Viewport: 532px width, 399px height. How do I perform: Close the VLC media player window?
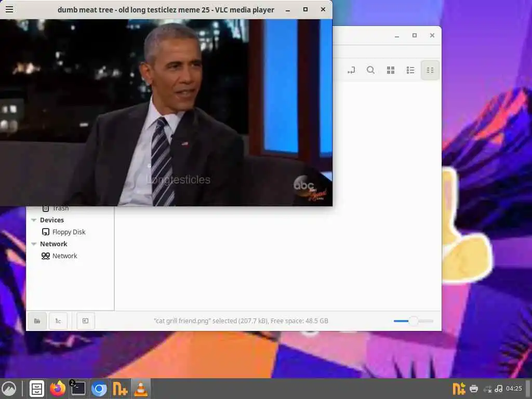point(323,9)
